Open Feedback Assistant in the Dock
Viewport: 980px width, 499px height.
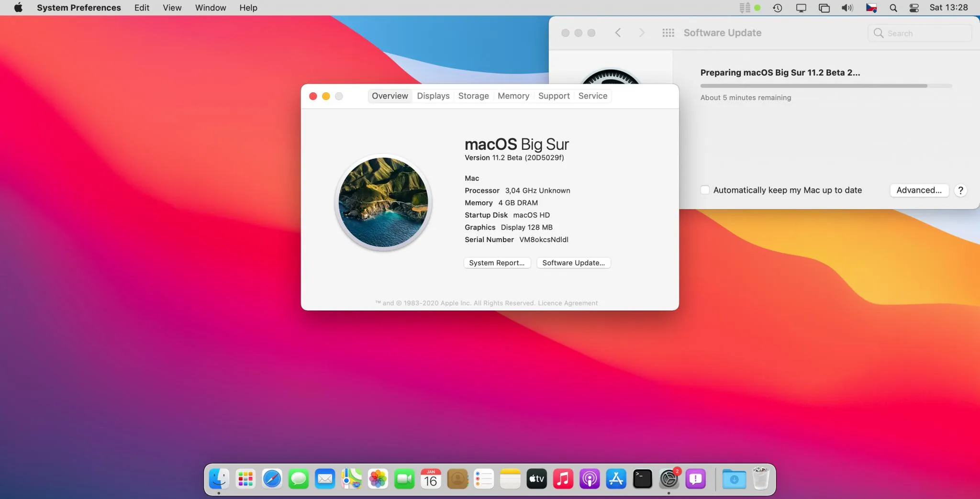point(695,478)
